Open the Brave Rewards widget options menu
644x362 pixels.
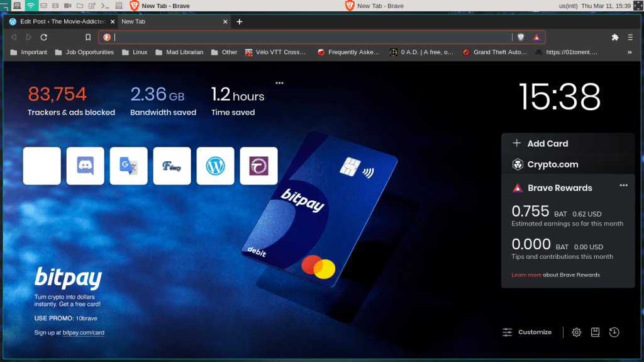pyautogui.click(x=623, y=186)
